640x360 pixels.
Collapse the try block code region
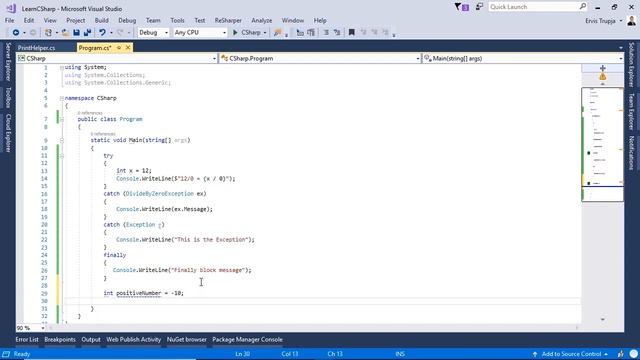coord(62,156)
